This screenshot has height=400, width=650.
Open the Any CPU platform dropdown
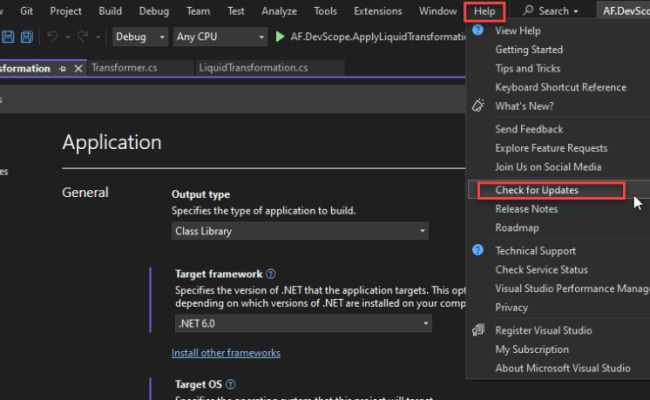click(220, 37)
